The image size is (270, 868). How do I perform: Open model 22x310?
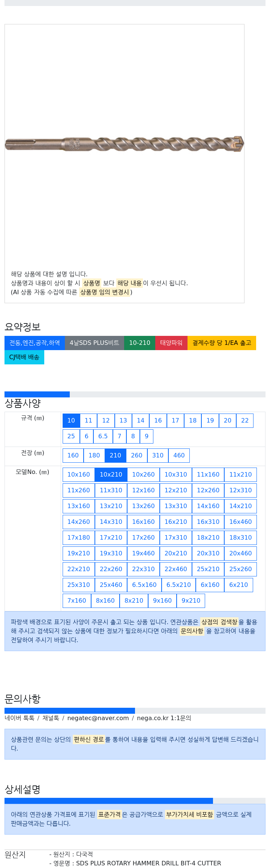(x=144, y=569)
